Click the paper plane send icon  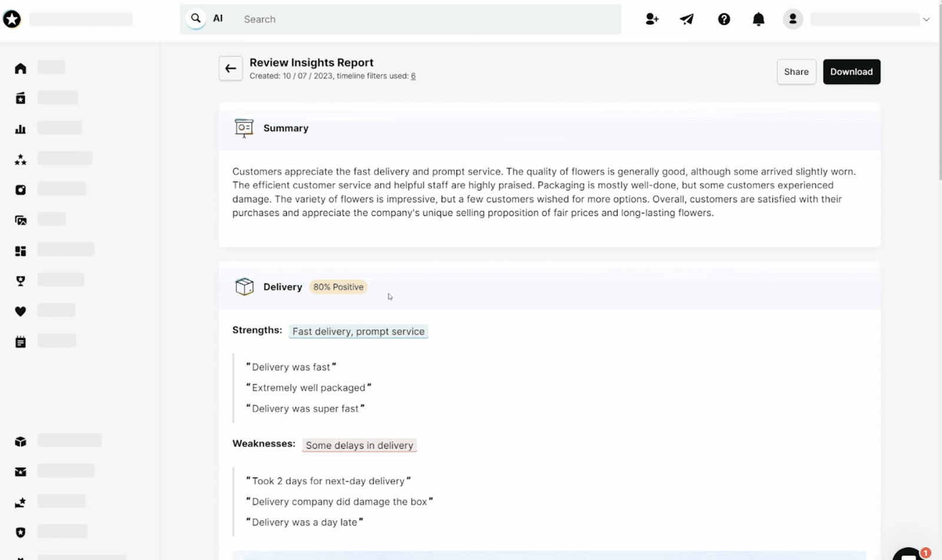[x=686, y=19]
